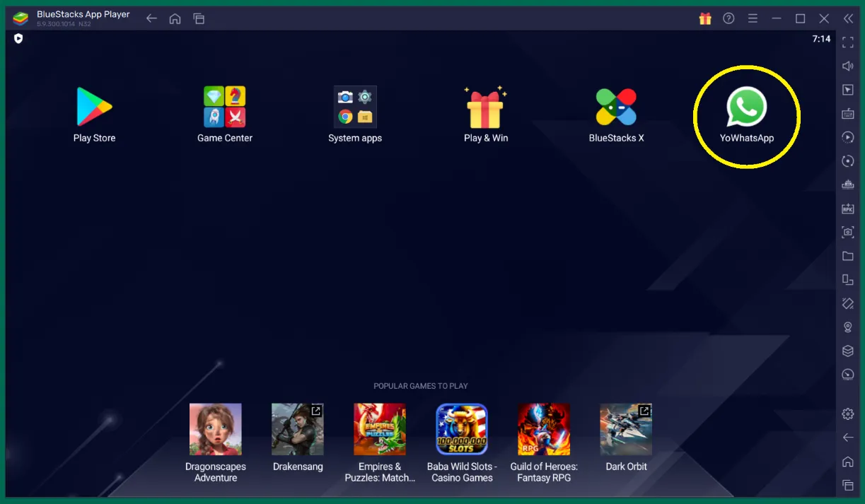Viewport: 865px width, 504px height.
Task: Click the gift box icon in title bar
Action: [x=705, y=18]
